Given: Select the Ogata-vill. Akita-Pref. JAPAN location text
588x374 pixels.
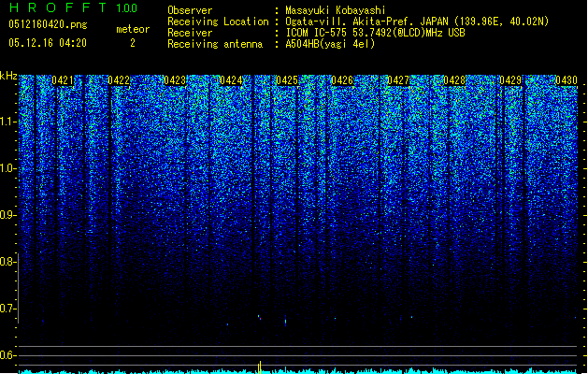Looking at the screenshot, I should tap(417, 22).
